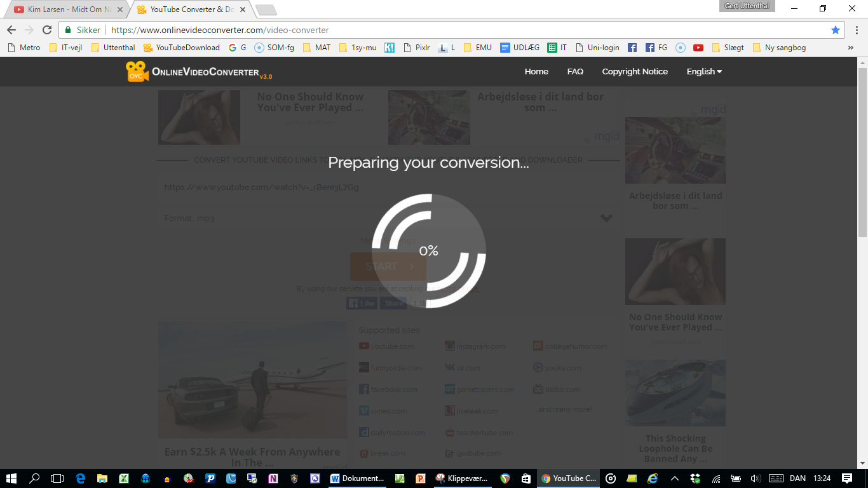This screenshot has width=868, height=488.
Task: Click the YouTube URL input field
Action: 388,187
